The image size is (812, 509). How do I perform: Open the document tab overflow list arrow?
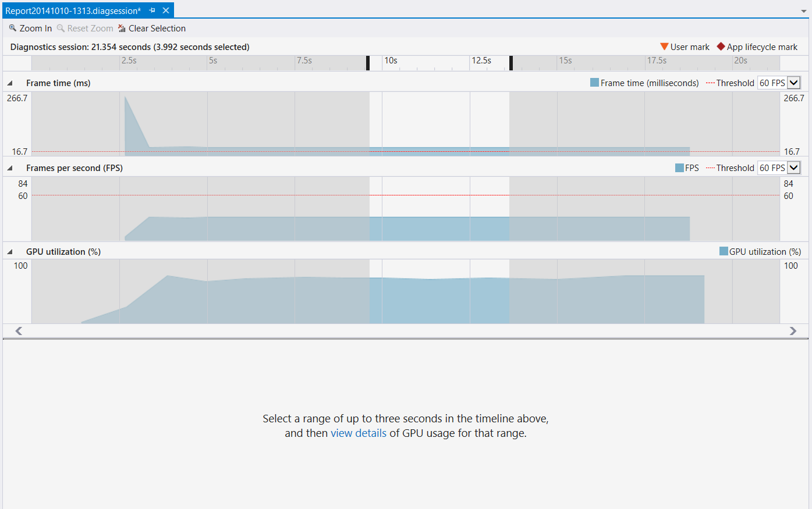804,11
